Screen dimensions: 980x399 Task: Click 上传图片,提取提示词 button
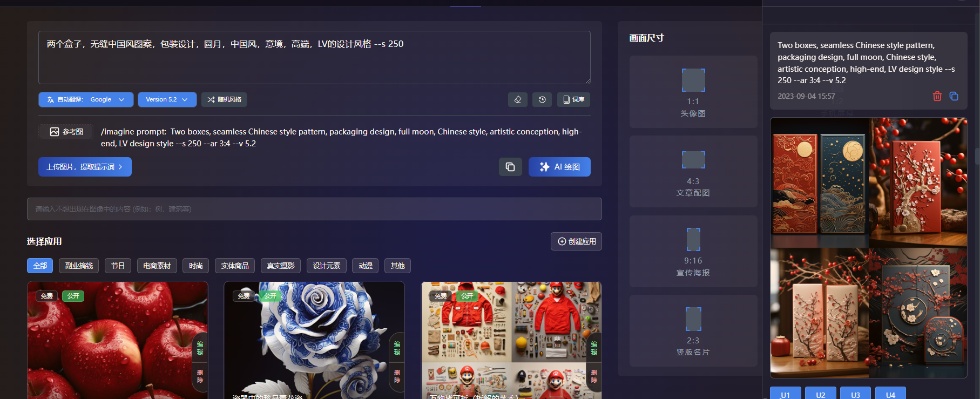tap(85, 167)
